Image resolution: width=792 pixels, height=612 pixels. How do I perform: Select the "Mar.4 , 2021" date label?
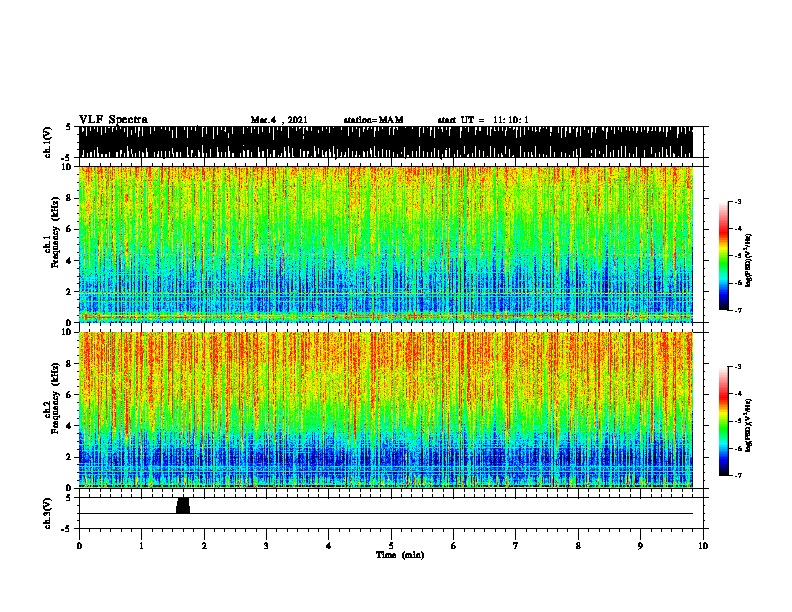click(x=279, y=120)
